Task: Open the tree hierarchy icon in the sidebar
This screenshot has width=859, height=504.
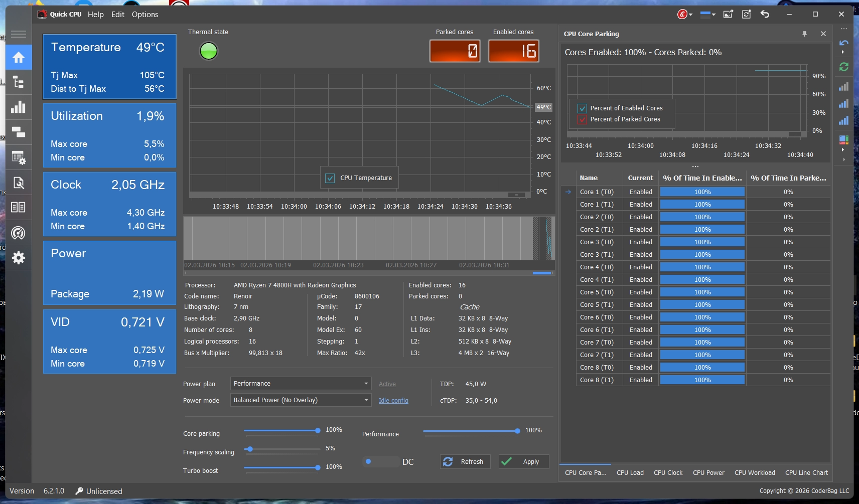Action: [19, 82]
